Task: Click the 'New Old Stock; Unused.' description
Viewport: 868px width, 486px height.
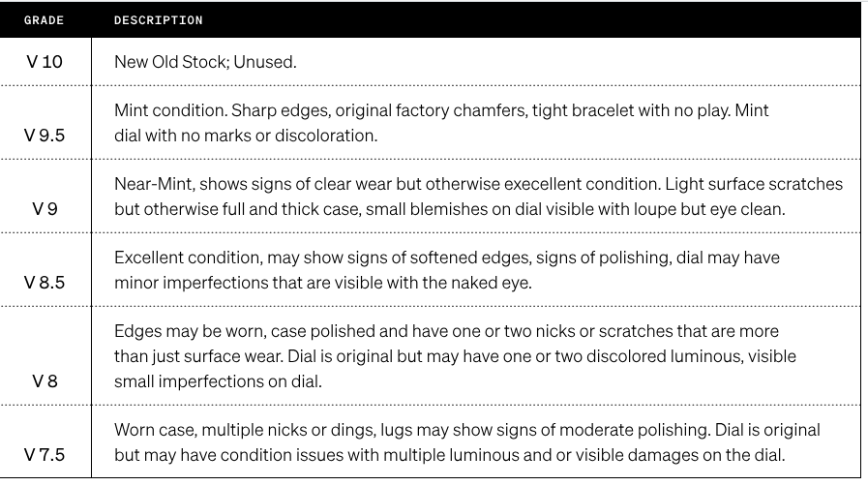Action: tap(205, 62)
